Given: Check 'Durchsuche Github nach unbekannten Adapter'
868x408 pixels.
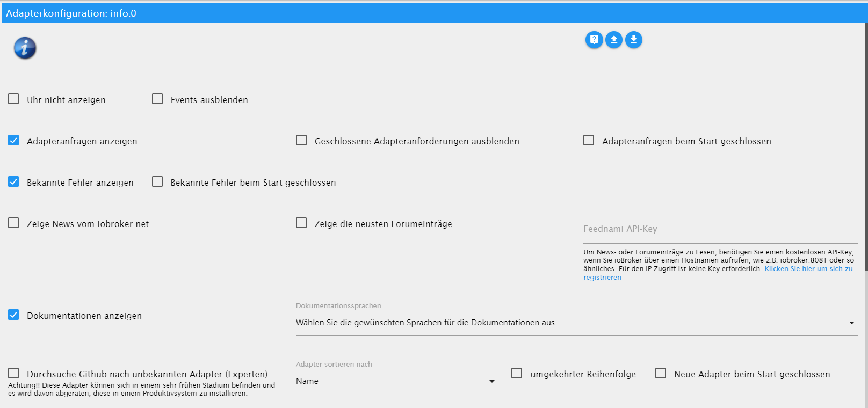Looking at the screenshot, I should [14, 374].
